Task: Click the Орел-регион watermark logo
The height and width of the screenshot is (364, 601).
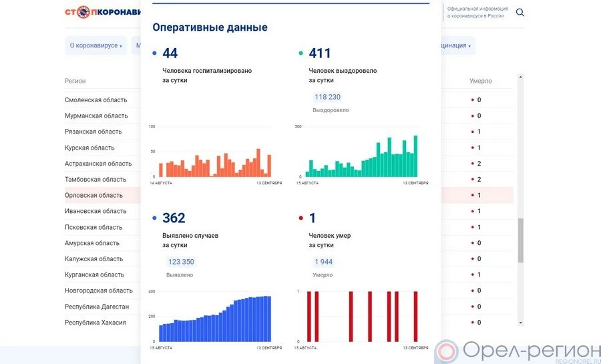Action: point(518,351)
